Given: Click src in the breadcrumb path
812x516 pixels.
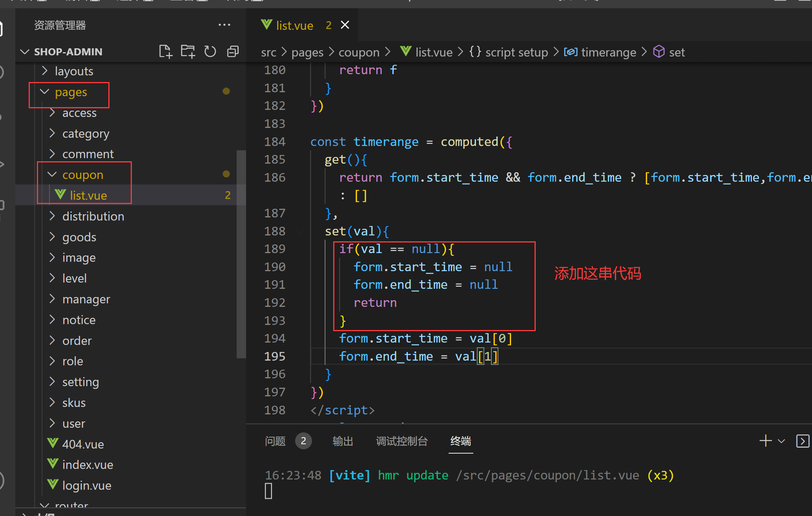Looking at the screenshot, I should [269, 52].
